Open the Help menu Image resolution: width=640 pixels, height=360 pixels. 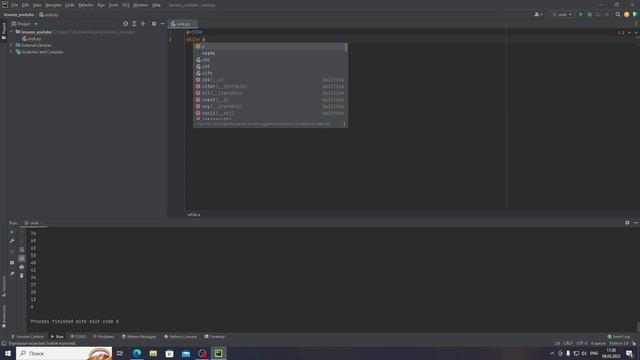[x=156, y=5]
